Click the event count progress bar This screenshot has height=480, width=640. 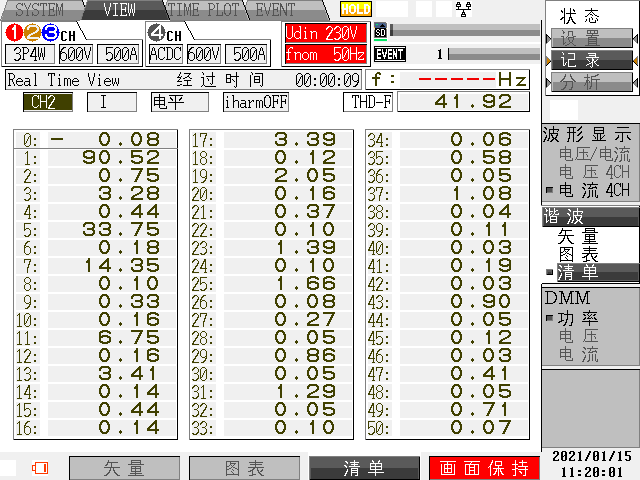tap(494, 54)
